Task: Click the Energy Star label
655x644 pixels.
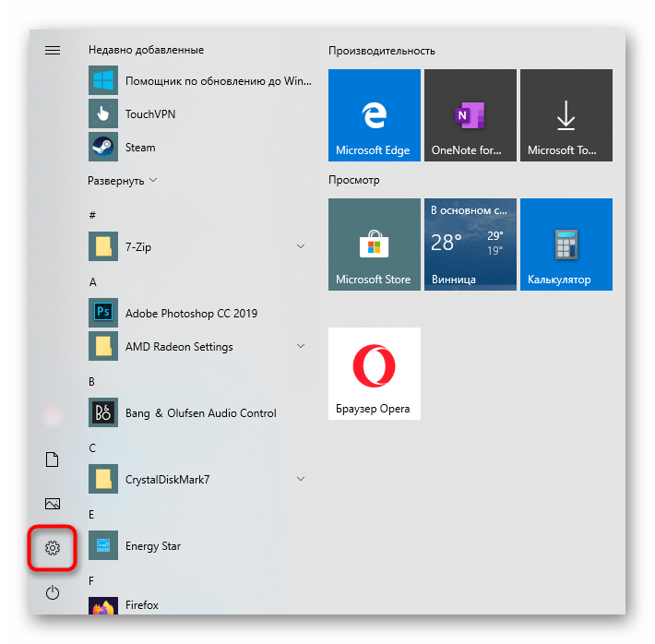Action: (x=153, y=546)
